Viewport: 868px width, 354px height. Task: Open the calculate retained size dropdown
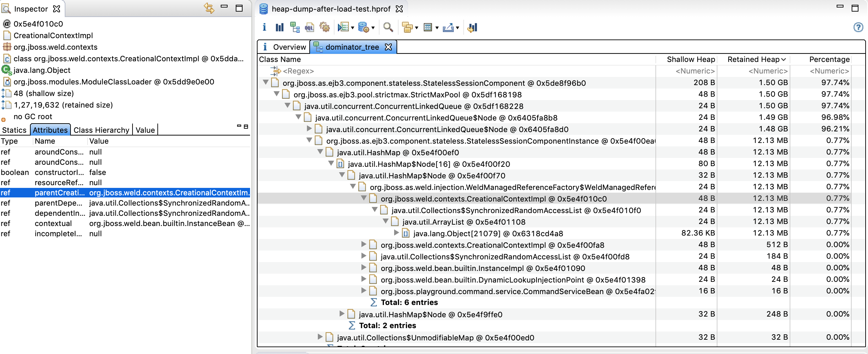point(437,28)
